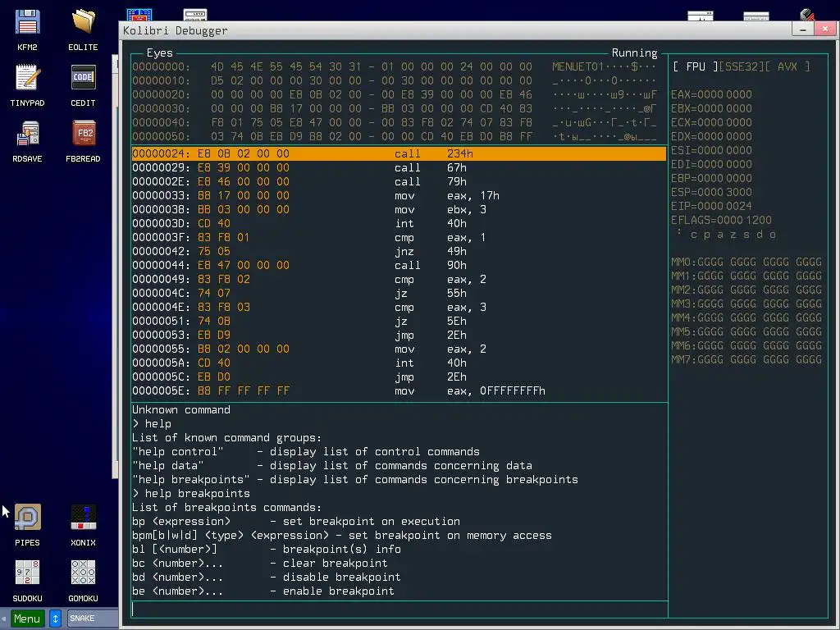Screen dimensions: 840x630
Task: Select the FPU register tab
Action: tap(696, 66)
